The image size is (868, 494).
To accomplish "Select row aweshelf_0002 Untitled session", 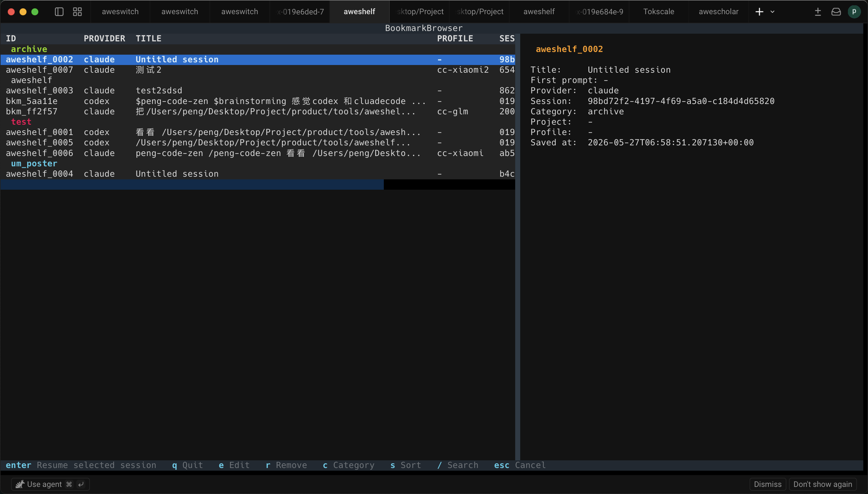I will 257,60.
